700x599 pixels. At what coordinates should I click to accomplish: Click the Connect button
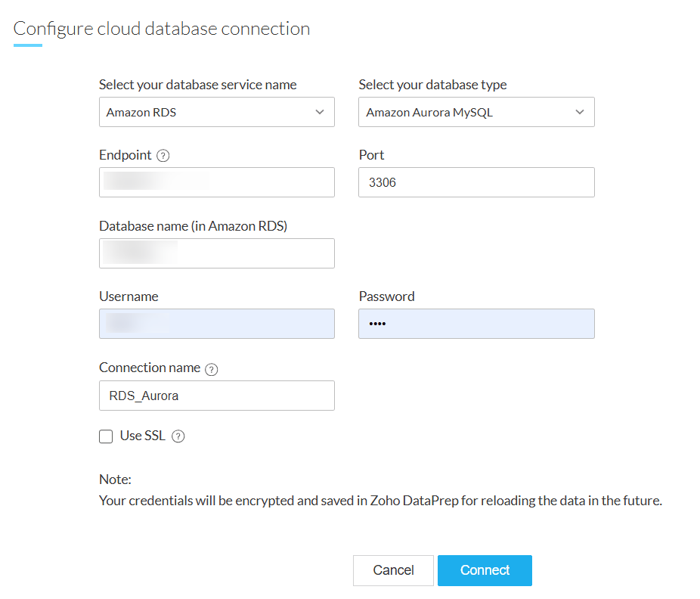pos(485,570)
